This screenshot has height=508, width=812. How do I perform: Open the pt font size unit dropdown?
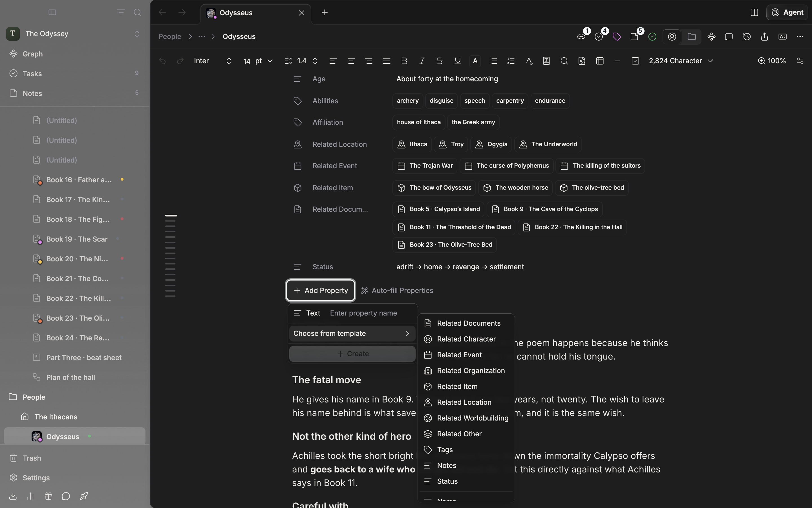click(264, 61)
